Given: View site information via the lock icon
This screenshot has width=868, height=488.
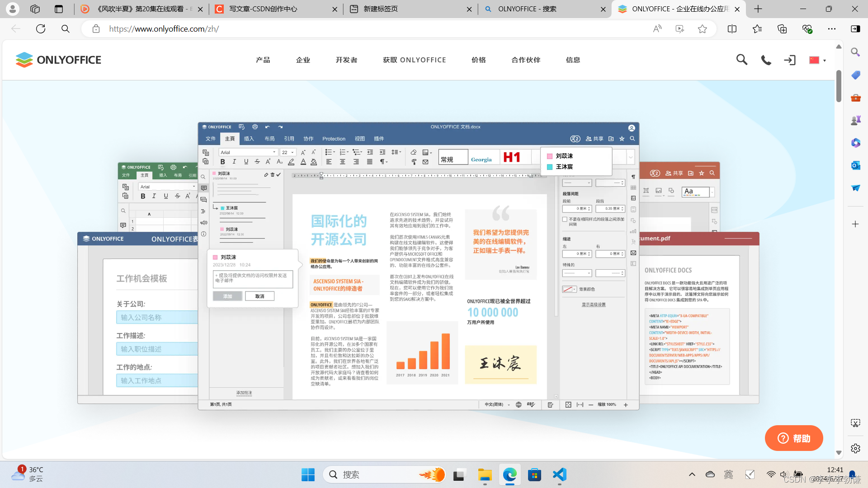Looking at the screenshot, I should pyautogui.click(x=96, y=29).
